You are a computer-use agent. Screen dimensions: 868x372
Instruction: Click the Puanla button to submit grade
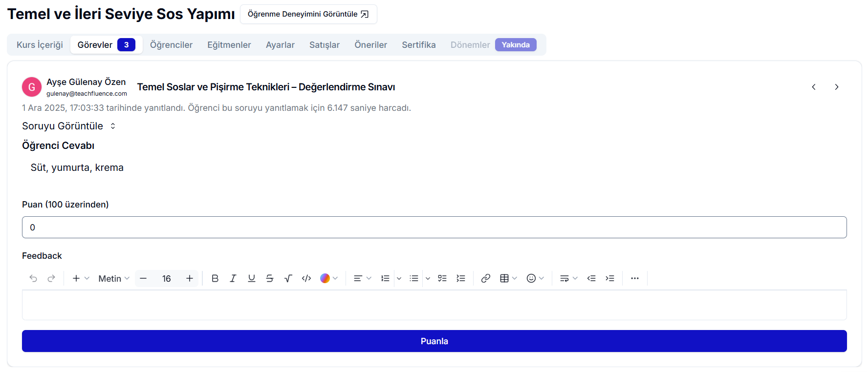pyautogui.click(x=434, y=341)
